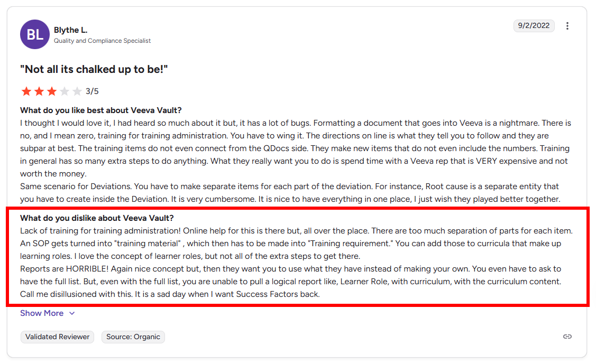Click "What do you dislike about Veeva Vault?" heading

(97, 218)
